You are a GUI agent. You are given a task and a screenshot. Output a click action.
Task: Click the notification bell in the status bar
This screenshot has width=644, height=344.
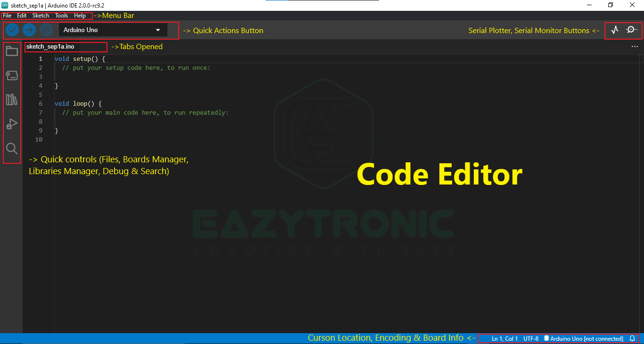[632, 338]
